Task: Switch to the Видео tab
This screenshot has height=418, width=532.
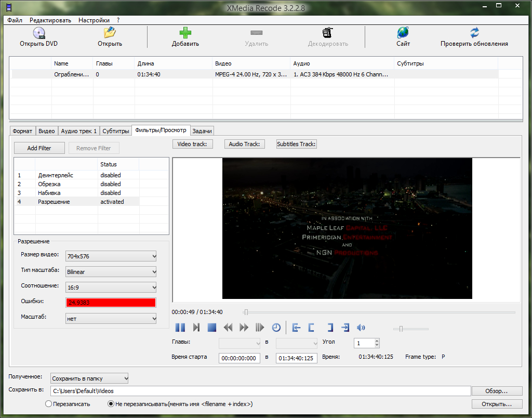Action: coord(46,130)
